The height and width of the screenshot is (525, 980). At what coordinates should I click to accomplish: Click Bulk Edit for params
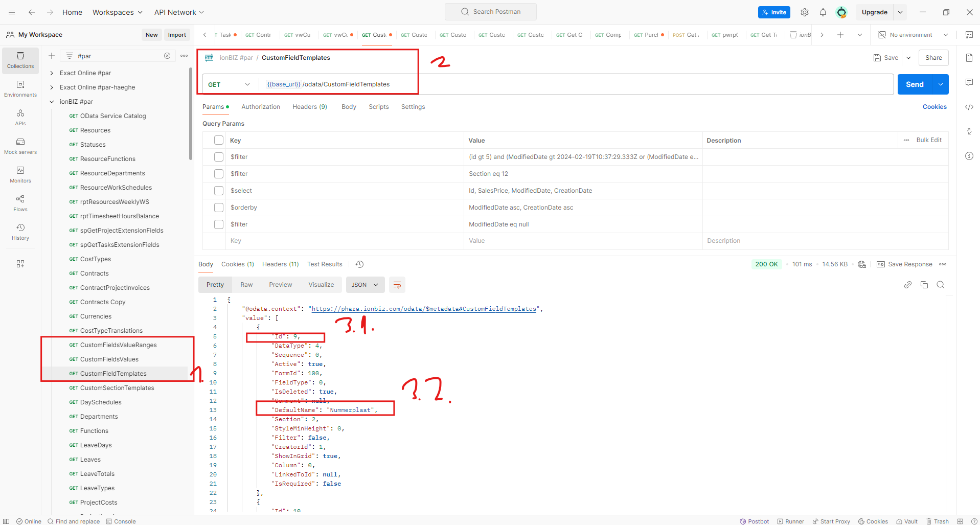click(929, 140)
